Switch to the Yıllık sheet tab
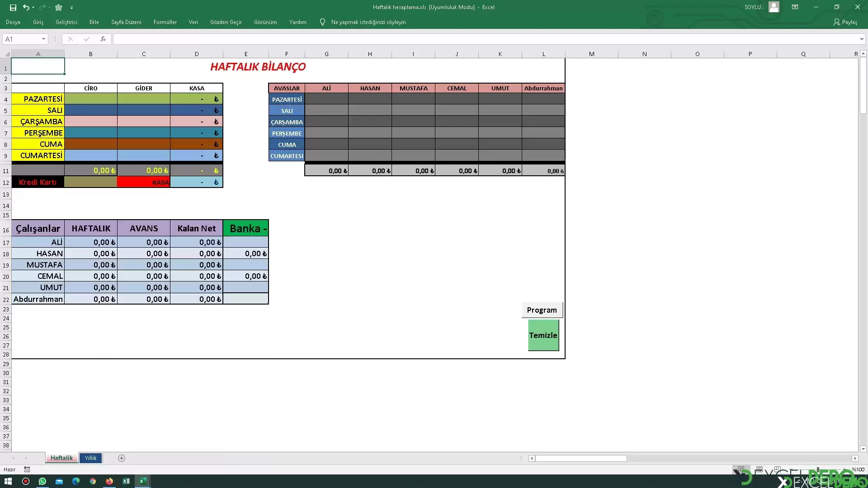The height and width of the screenshot is (488, 868). [x=91, y=458]
